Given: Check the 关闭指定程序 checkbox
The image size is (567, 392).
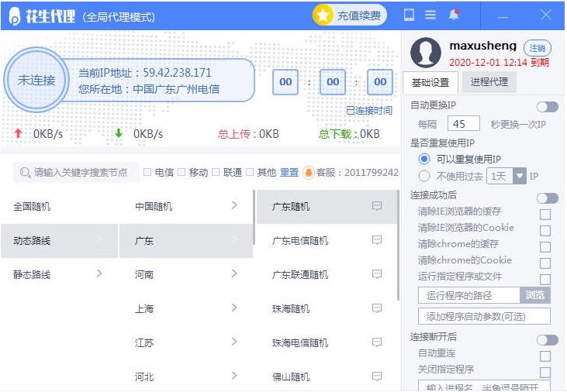Looking at the screenshot, I should [x=545, y=373].
